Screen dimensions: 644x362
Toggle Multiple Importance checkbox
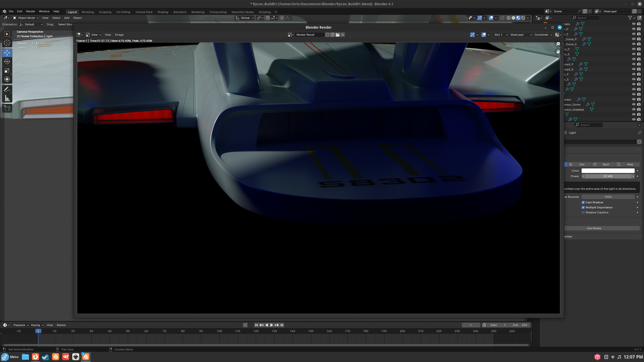pyautogui.click(x=583, y=207)
